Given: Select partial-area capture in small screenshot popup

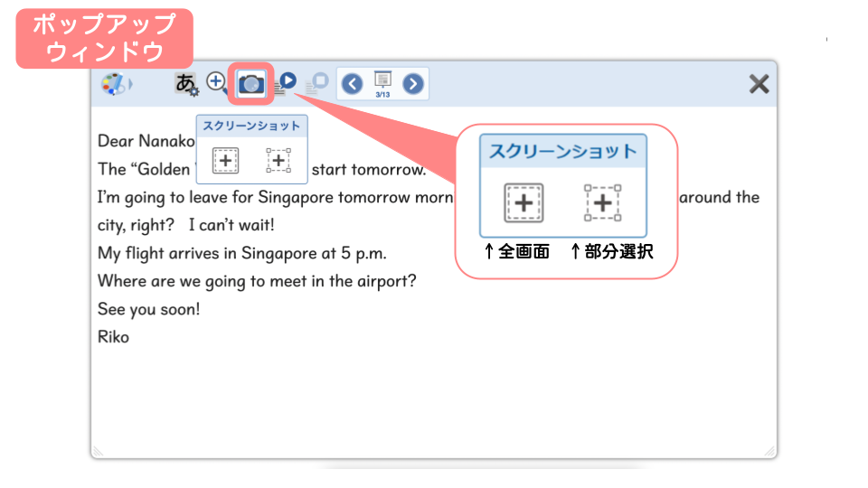Looking at the screenshot, I should point(278,161).
